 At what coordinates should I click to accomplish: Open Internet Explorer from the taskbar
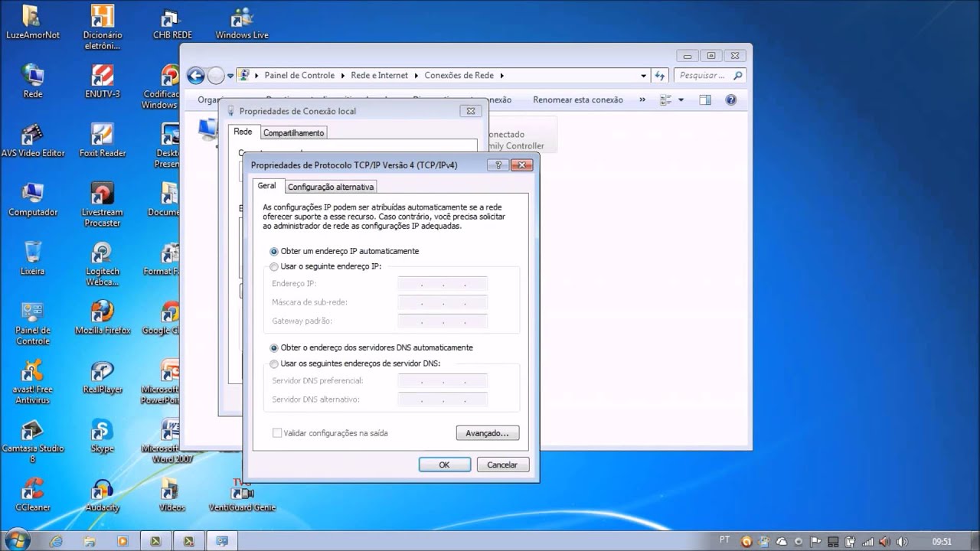click(56, 540)
